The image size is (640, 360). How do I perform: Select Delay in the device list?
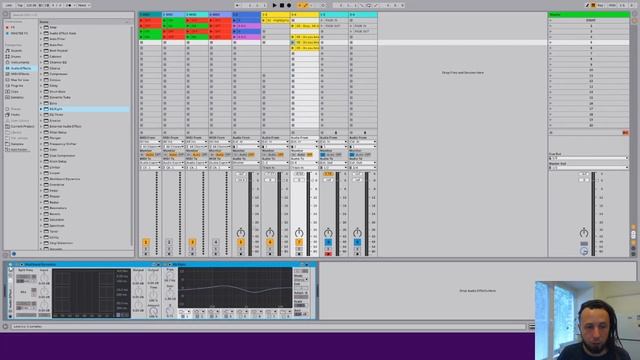click(x=54, y=86)
